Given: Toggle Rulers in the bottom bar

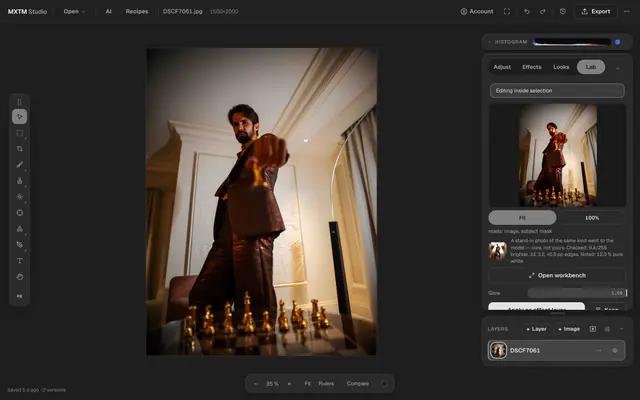Looking at the screenshot, I should pyautogui.click(x=326, y=384).
